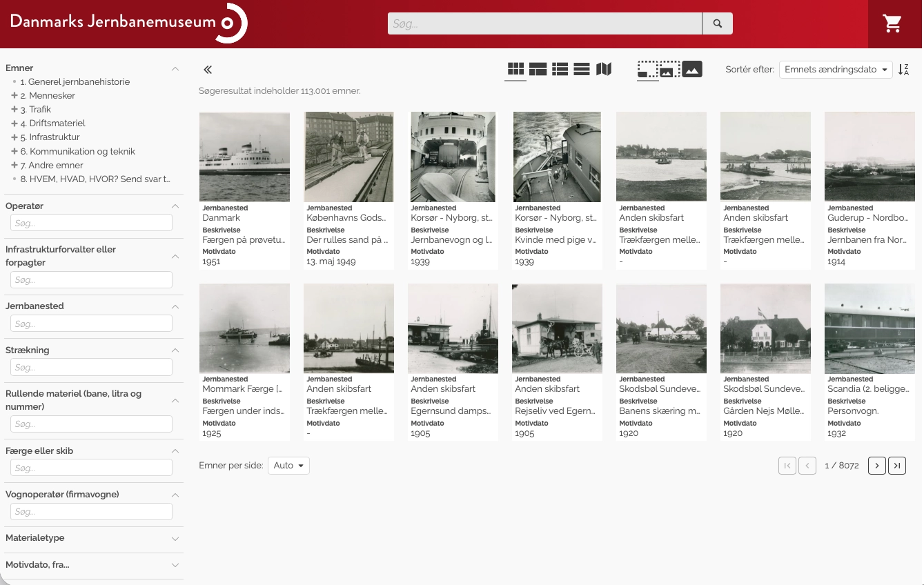Switch to detailed list view

pyautogui.click(x=560, y=69)
